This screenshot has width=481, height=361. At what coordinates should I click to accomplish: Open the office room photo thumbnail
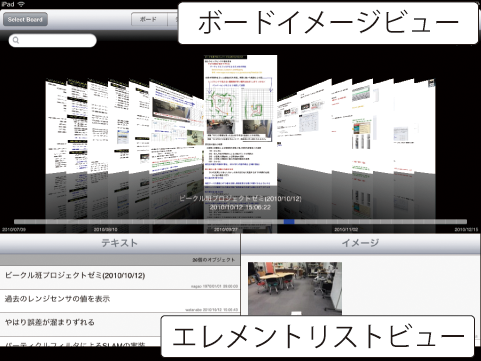[x=295, y=288]
